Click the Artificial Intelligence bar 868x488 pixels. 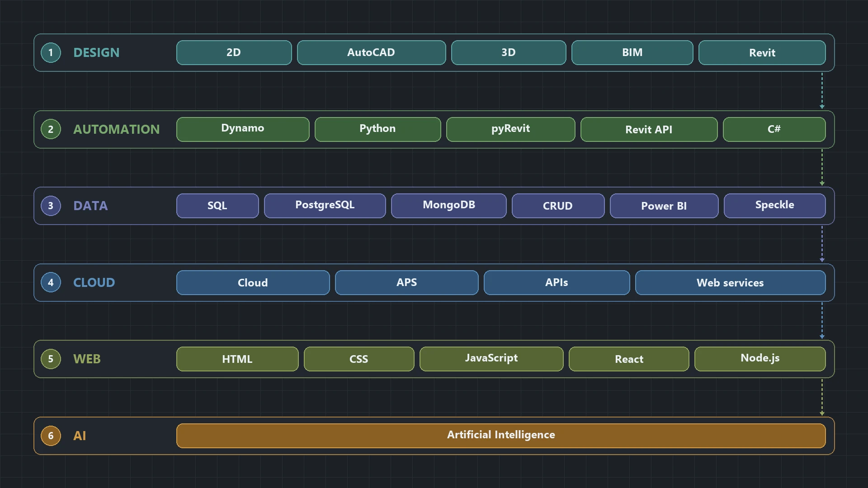pyautogui.click(x=501, y=436)
